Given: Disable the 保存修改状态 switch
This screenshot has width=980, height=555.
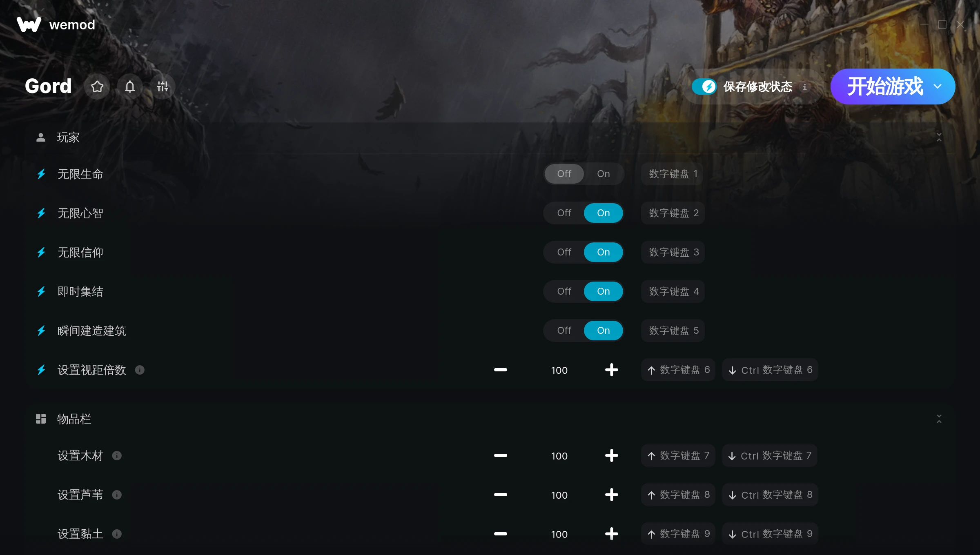Looking at the screenshot, I should (704, 87).
